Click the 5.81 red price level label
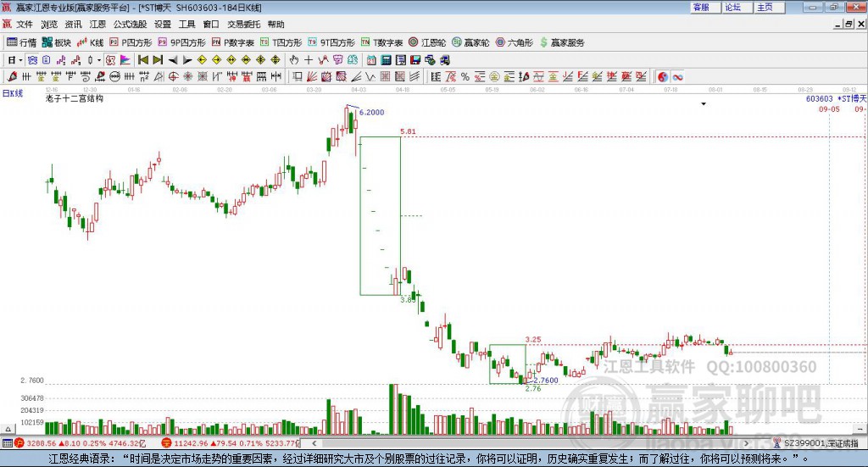Viewport: 868px width, 467px height. 408,131
